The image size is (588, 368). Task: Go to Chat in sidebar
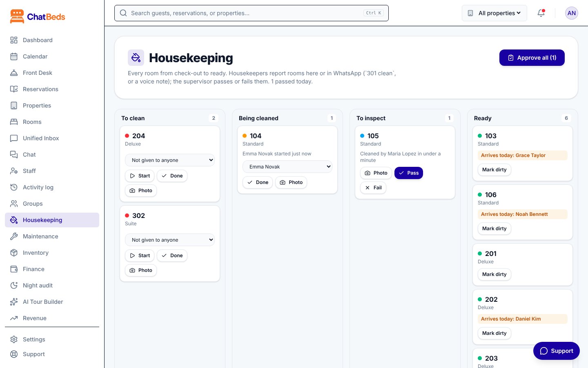52,155
